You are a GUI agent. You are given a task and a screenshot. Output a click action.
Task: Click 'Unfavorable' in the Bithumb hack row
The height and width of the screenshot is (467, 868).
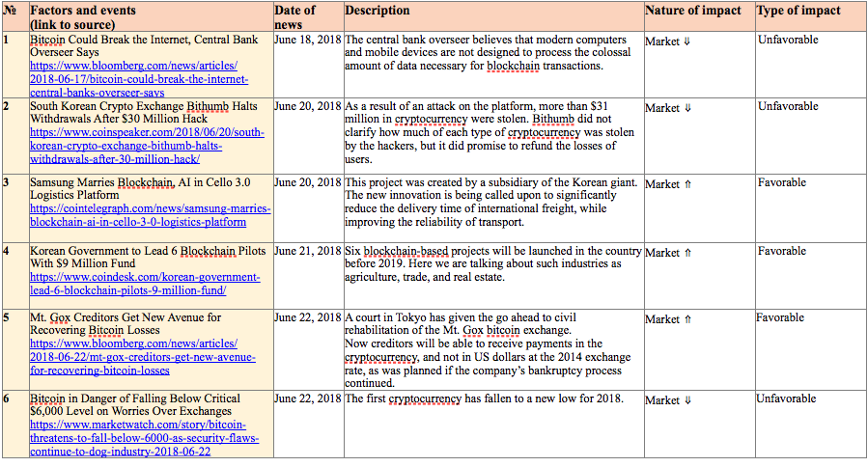click(x=788, y=106)
